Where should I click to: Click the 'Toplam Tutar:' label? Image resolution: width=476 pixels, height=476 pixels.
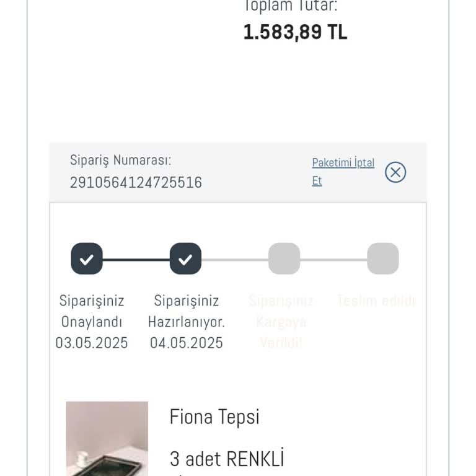point(290,7)
